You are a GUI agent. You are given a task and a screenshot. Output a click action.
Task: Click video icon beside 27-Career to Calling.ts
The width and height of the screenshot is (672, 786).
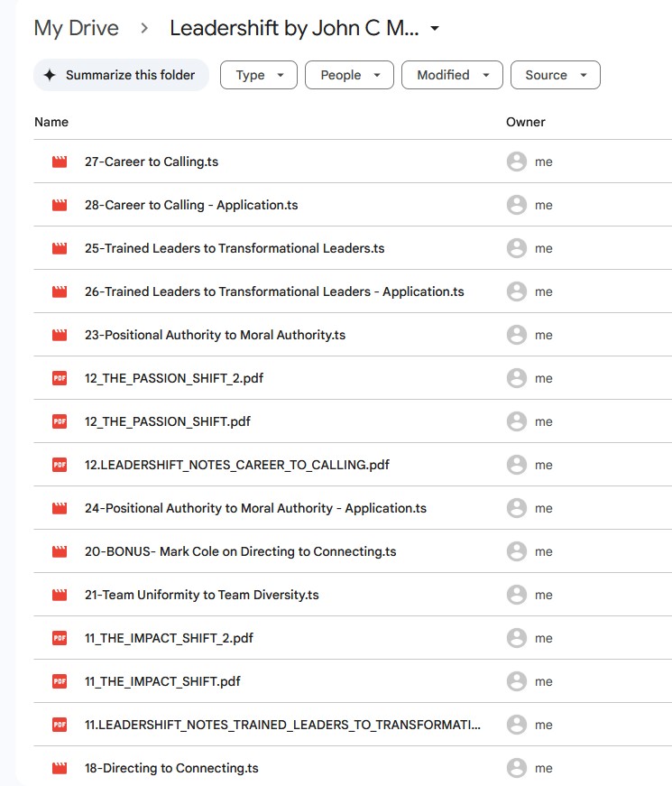pos(60,162)
